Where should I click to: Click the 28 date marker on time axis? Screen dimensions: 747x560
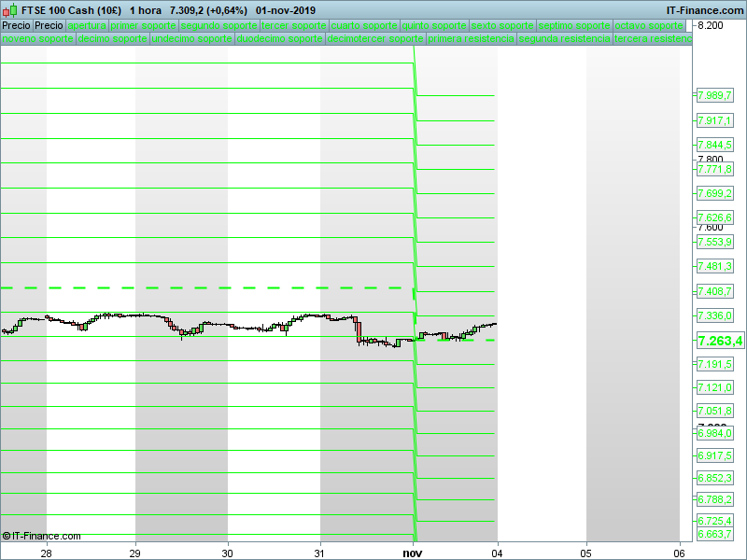46,553
